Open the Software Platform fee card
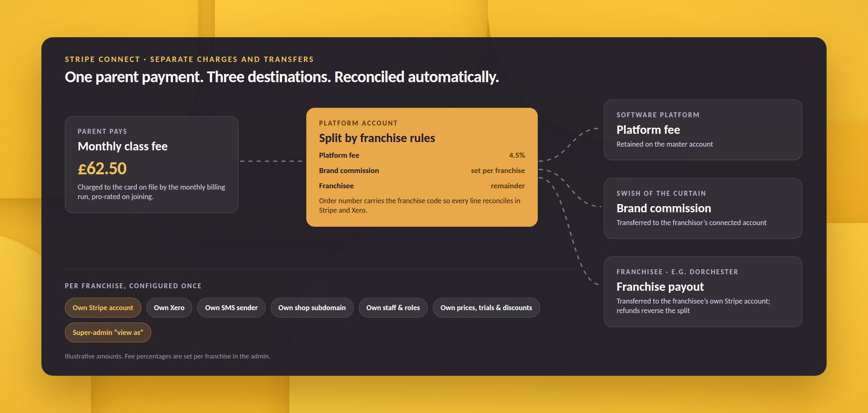The height and width of the screenshot is (413, 868). (703, 130)
